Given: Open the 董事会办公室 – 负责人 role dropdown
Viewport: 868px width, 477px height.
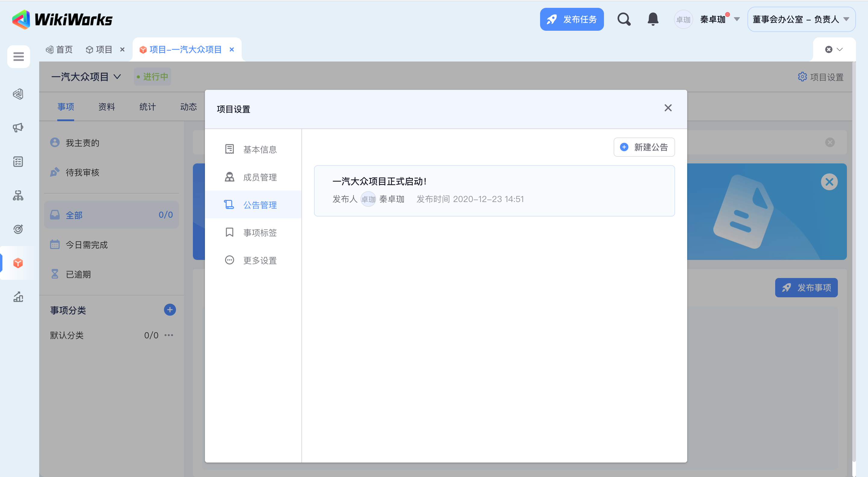Looking at the screenshot, I should [801, 19].
